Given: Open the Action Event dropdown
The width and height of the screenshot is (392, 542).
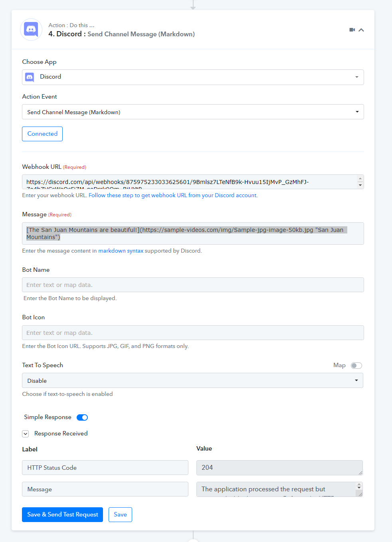Looking at the screenshot, I should [x=193, y=112].
